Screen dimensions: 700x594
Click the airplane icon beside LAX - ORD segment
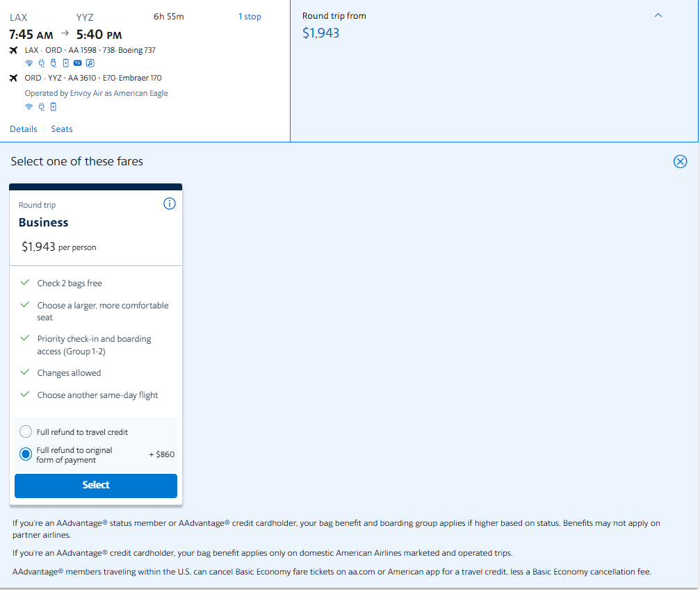(13, 51)
